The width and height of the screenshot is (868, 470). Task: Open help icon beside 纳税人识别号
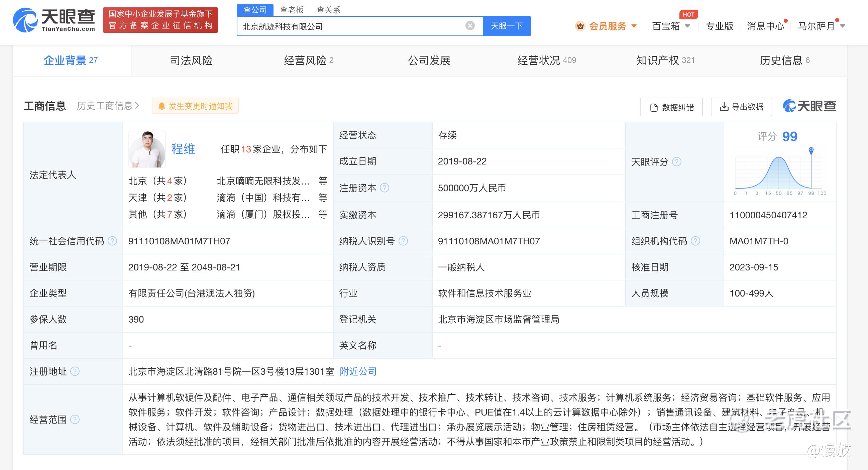point(403,241)
